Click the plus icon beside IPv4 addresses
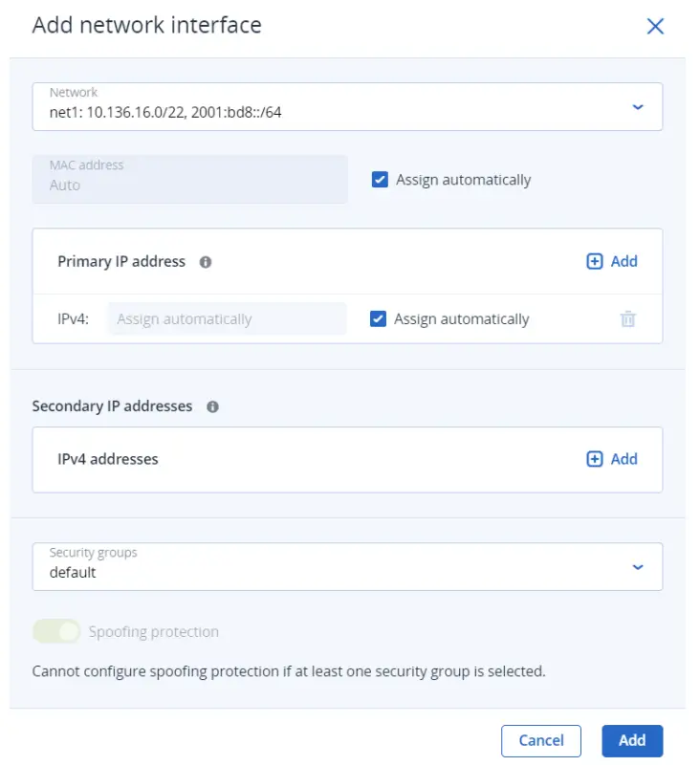 click(595, 459)
